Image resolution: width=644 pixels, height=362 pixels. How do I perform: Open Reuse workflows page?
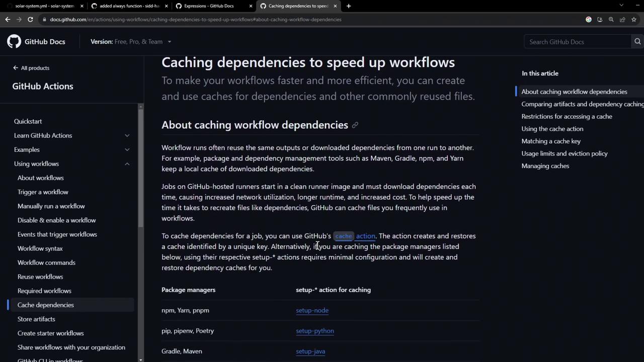(x=40, y=277)
